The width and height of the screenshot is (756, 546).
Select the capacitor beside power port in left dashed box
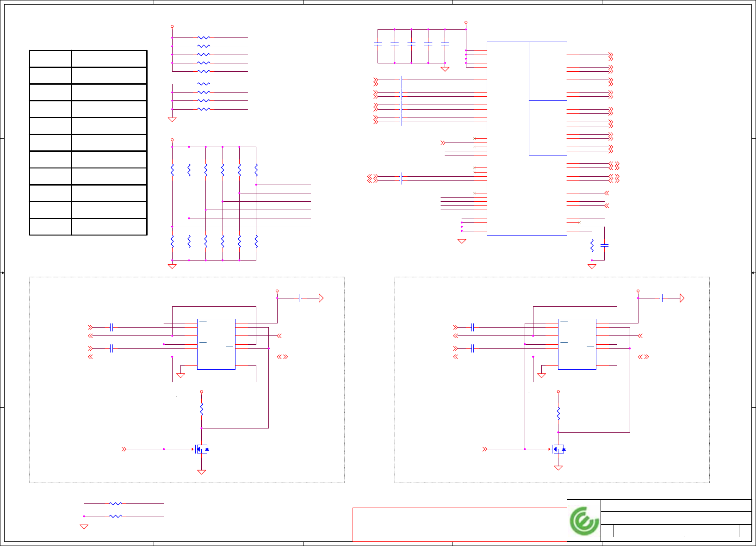300,298
